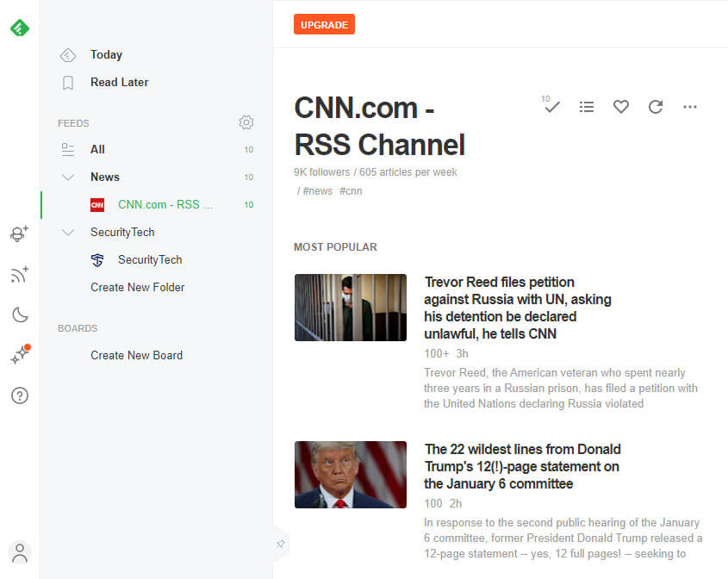Screen dimensions: 728x579
Task: Click Create New Board
Action: tap(136, 355)
